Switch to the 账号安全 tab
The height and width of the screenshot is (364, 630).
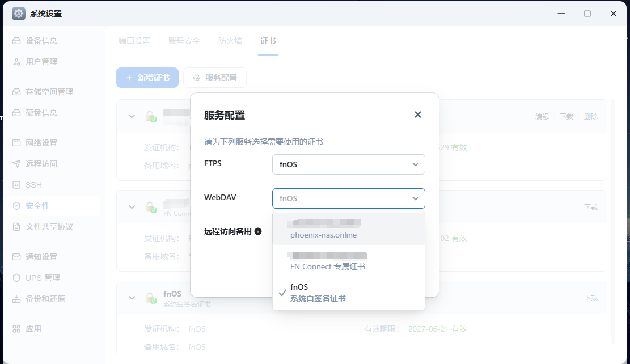[184, 41]
